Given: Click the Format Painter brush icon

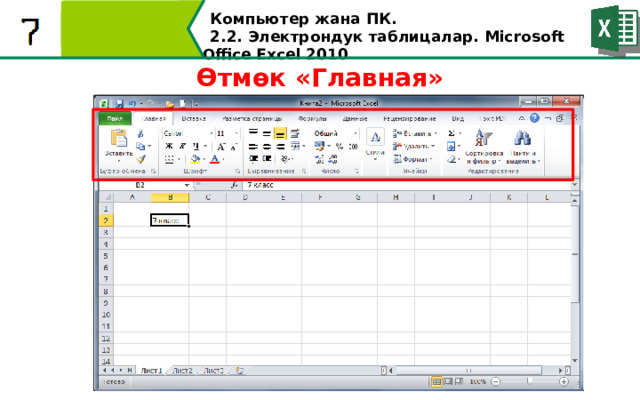Looking at the screenshot, I should click(x=141, y=159).
